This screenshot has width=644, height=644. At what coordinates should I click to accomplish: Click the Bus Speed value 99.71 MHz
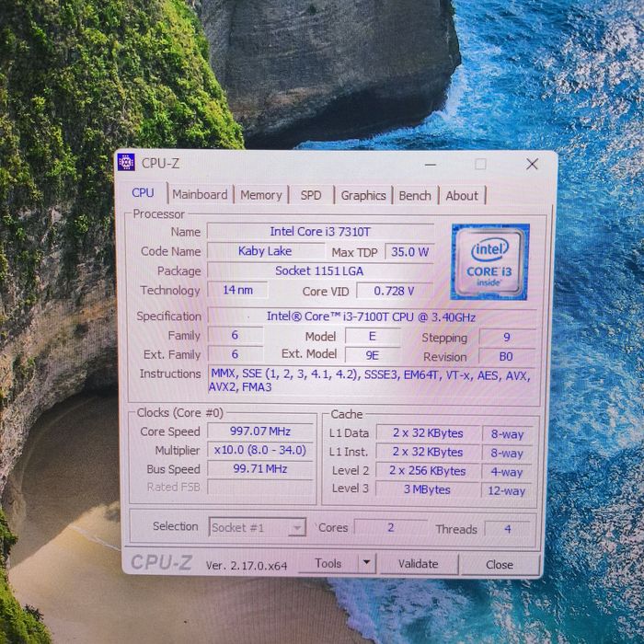tap(260, 468)
